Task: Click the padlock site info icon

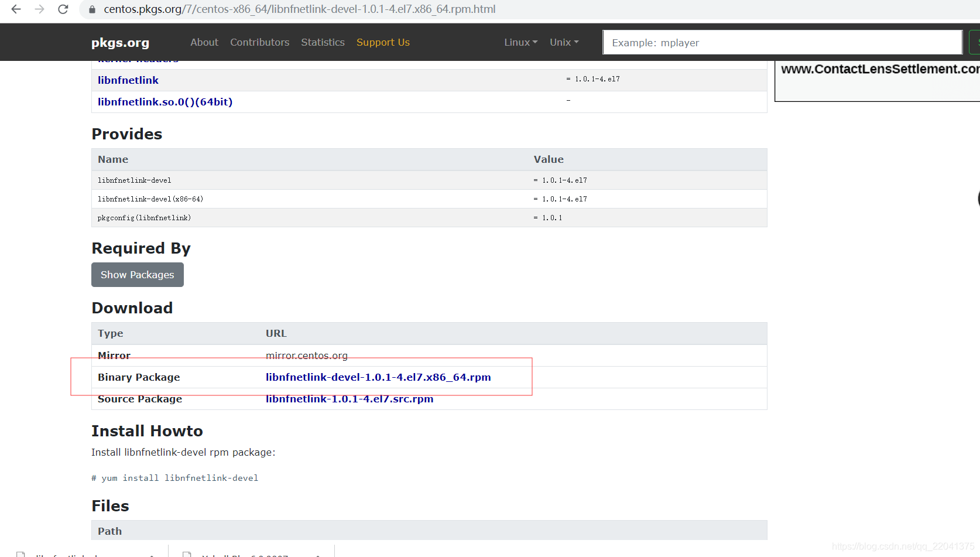Action: point(92,9)
